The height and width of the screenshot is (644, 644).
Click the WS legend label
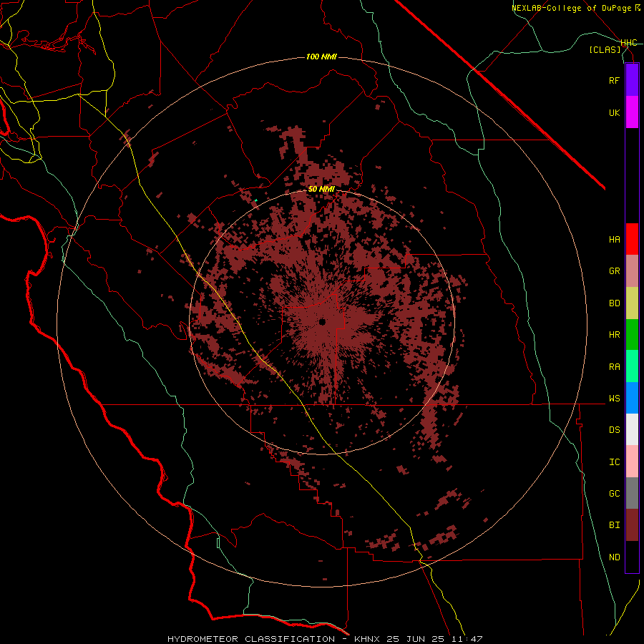pos(614,398)
